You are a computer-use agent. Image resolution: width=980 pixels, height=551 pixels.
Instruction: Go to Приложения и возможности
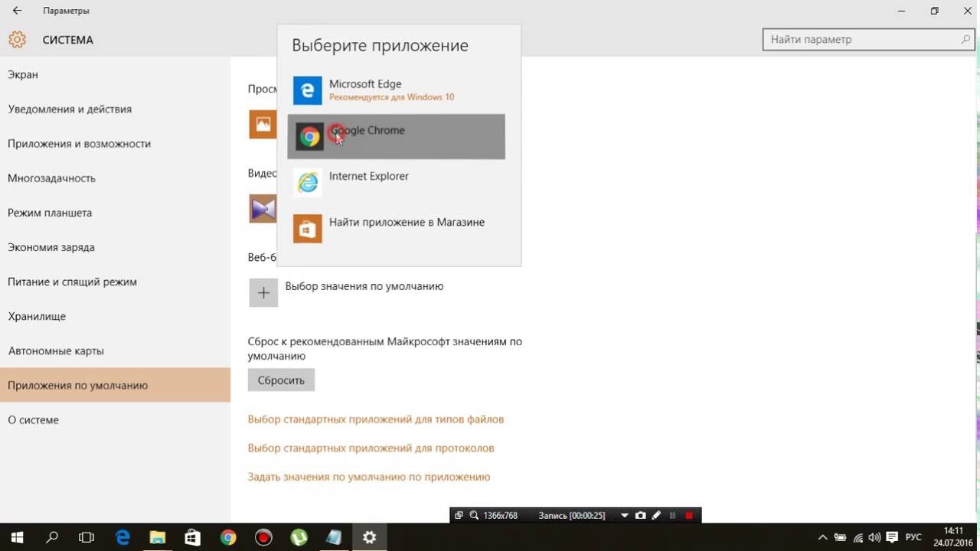tap(115, 143)
